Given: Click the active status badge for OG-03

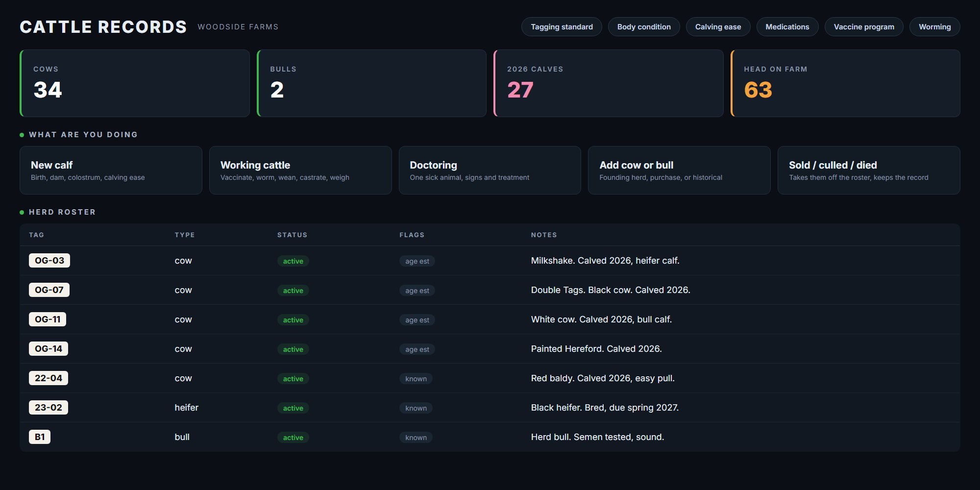Looking at the screenshot, I should [x=293, y=261].
